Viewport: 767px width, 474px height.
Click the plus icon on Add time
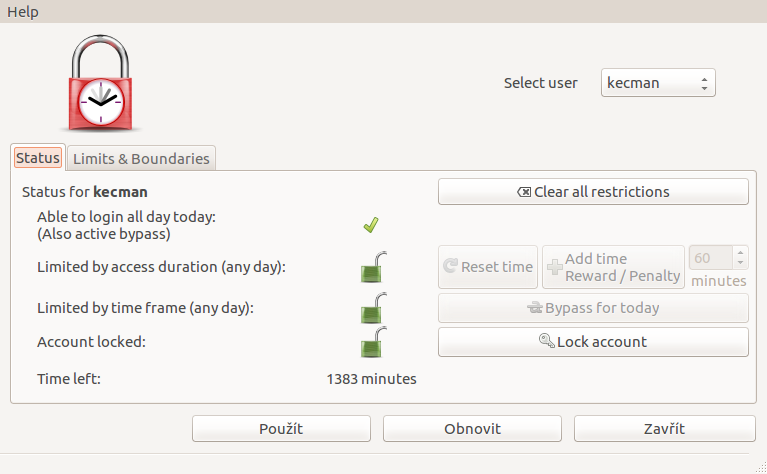[555, 267]
